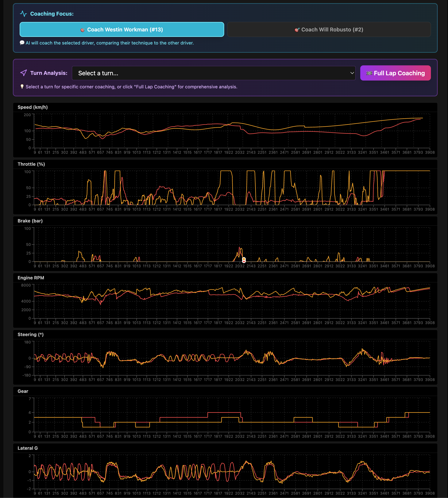Click the speech bubble icon beside AI coaching note
This screenshot has width=448, height=498.
[22, 43]
